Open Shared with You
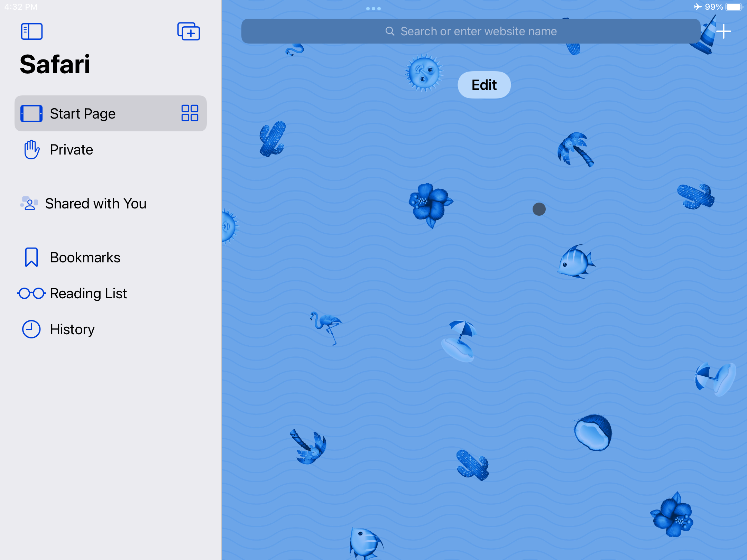Viewport: 747px width, 560px height. click(x=111, y=204)
